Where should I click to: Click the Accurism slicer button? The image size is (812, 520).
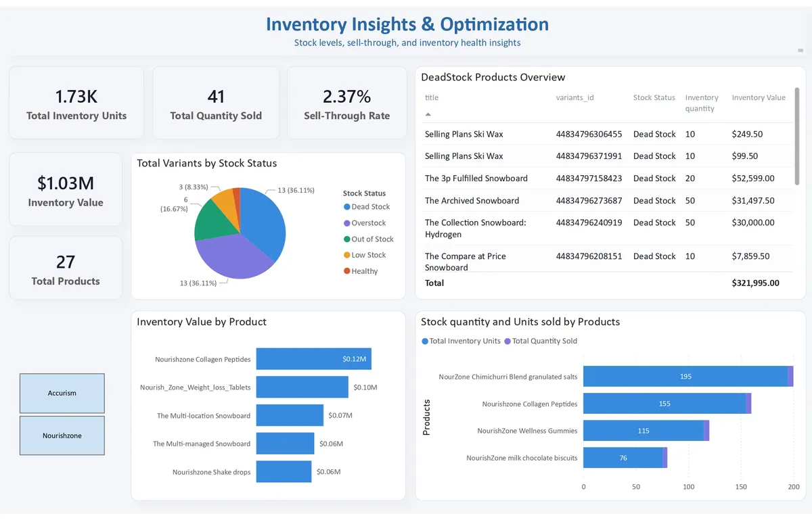(62, 393)
